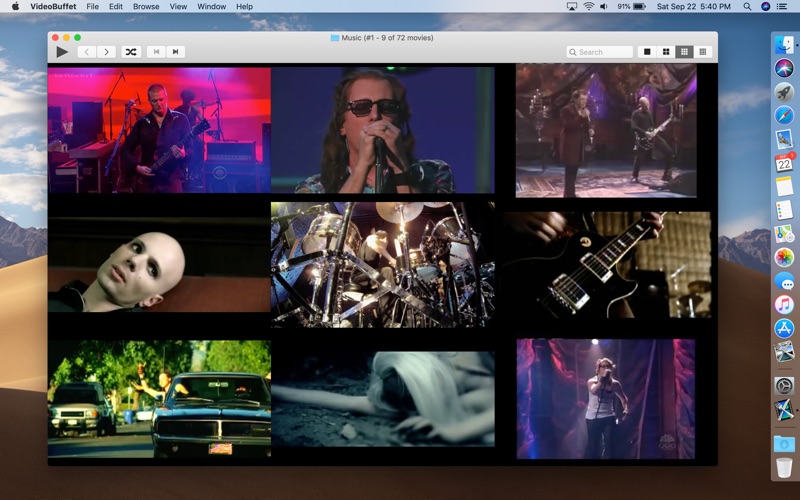800x500 pixels.
Task: Click the VideoBuffet icon in the Dock
Action: click(784, 410)
